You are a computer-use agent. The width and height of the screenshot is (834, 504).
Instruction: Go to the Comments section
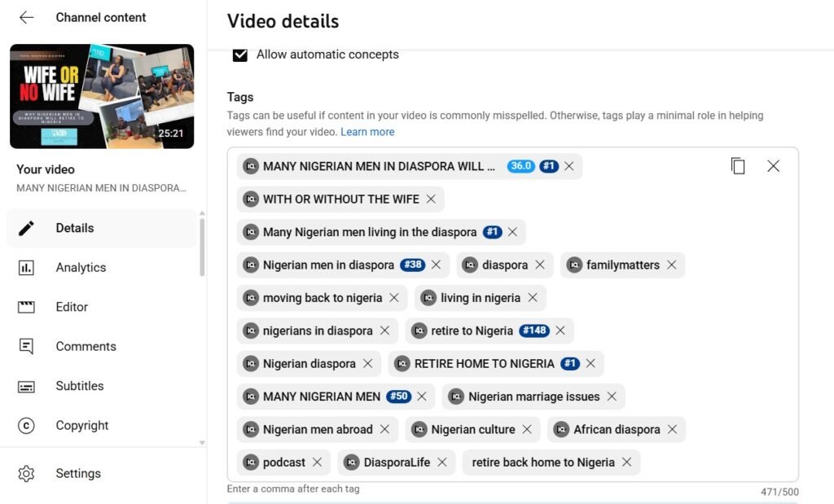86,346
